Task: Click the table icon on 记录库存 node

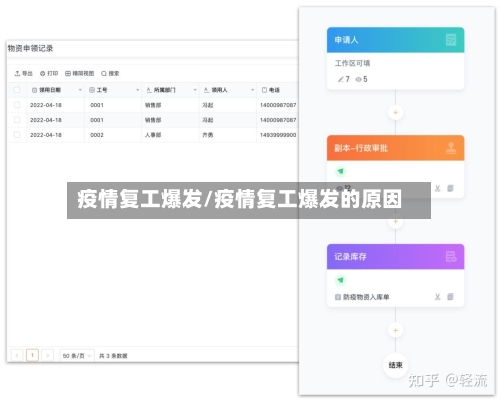Action: pos(451,257)
